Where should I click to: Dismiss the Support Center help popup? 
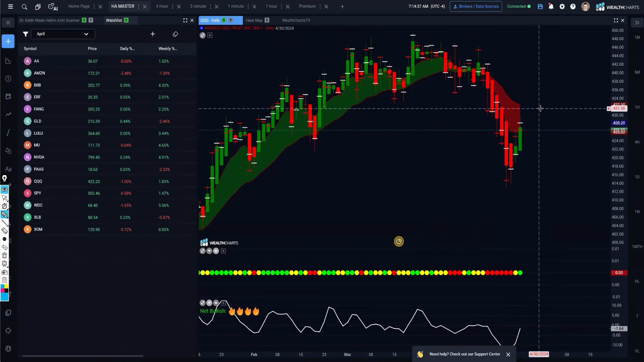pos(508,354)
